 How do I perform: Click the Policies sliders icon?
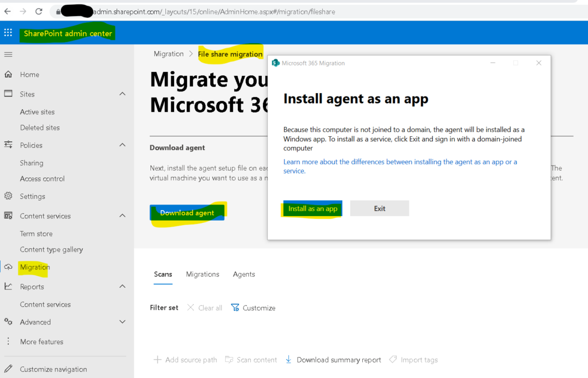click(x=8, y=145)
